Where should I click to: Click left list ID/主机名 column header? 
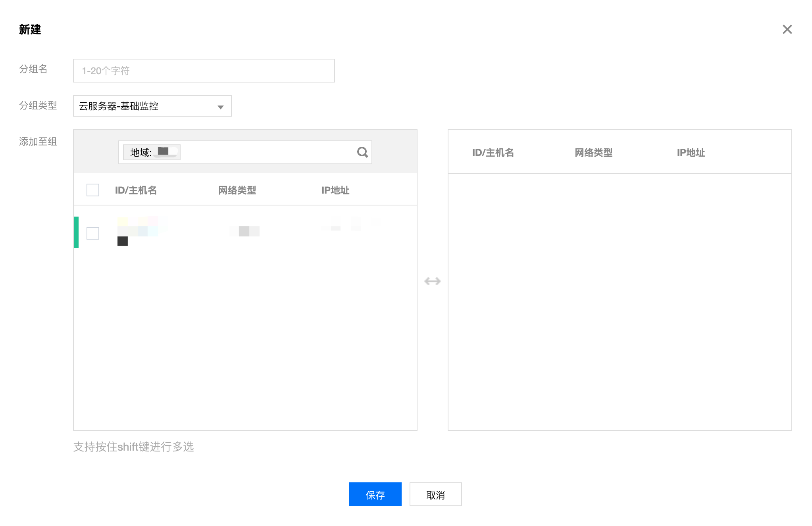(136, 190)
